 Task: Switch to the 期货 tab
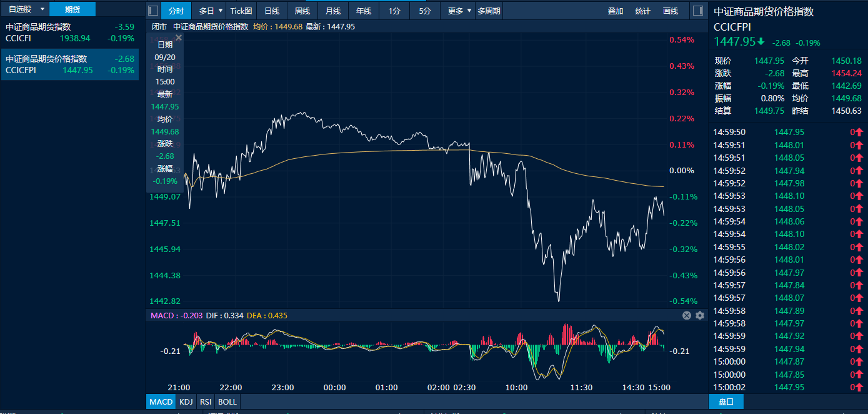[x=72, y=9]
